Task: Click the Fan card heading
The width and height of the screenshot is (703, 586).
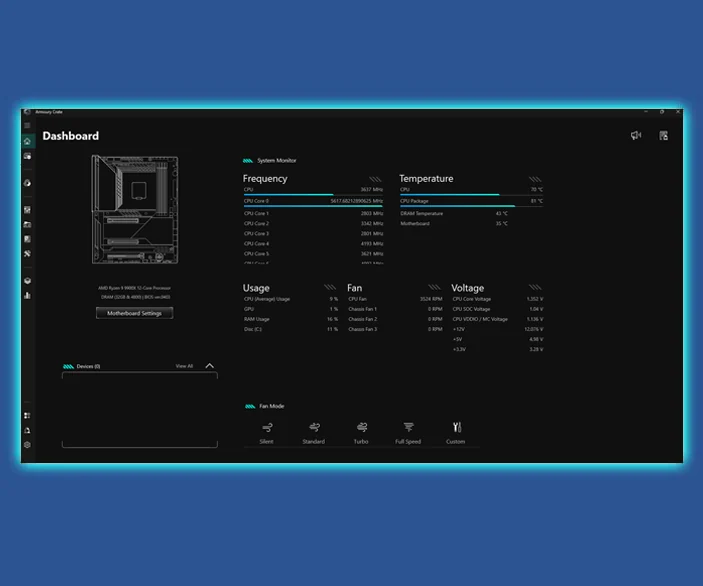Action: point(354,288)
